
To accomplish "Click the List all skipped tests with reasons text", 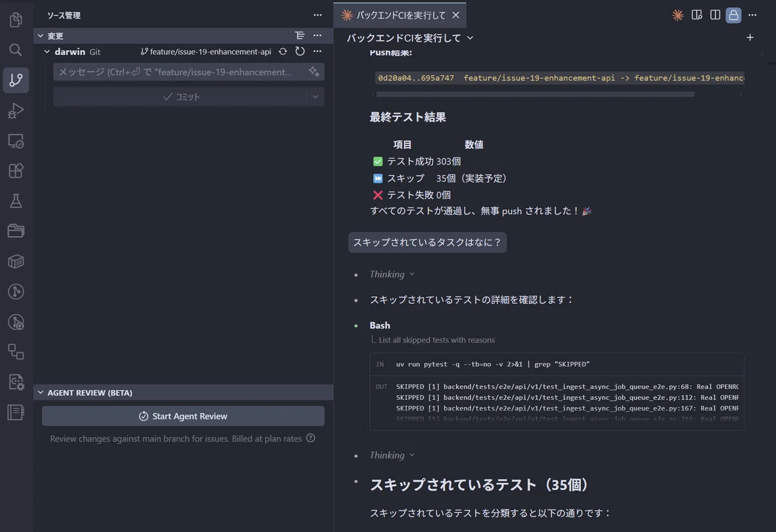I will [436, 339].
